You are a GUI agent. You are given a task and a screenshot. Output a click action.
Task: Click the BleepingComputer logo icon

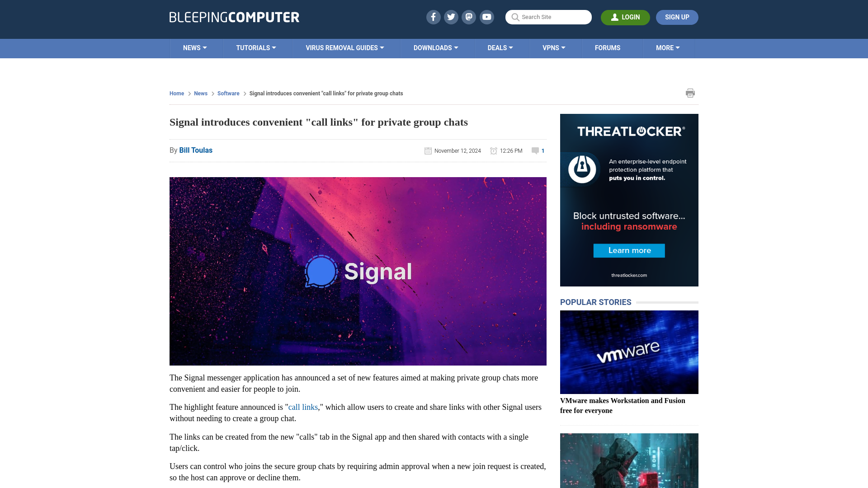(234, 17)
